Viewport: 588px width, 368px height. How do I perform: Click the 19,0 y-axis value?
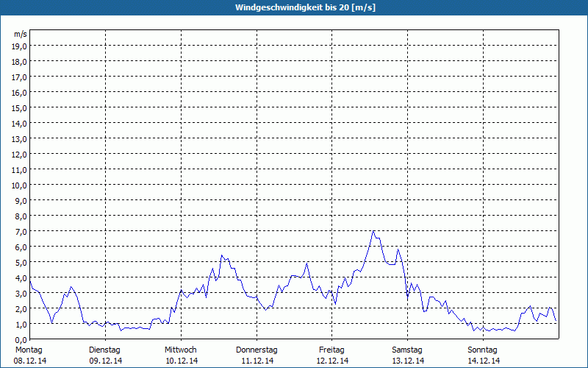19,46
